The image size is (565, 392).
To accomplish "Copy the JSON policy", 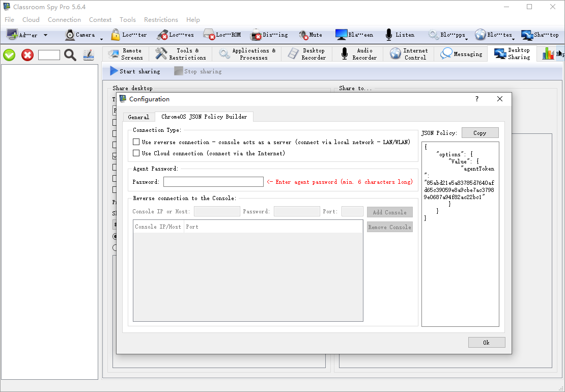I will click(480, 133).
